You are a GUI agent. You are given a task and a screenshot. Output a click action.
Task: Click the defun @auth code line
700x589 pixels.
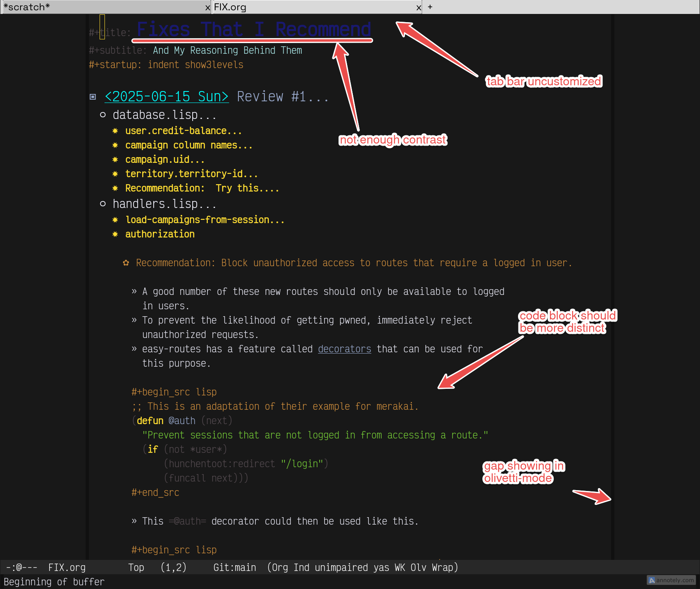(182, 421)
